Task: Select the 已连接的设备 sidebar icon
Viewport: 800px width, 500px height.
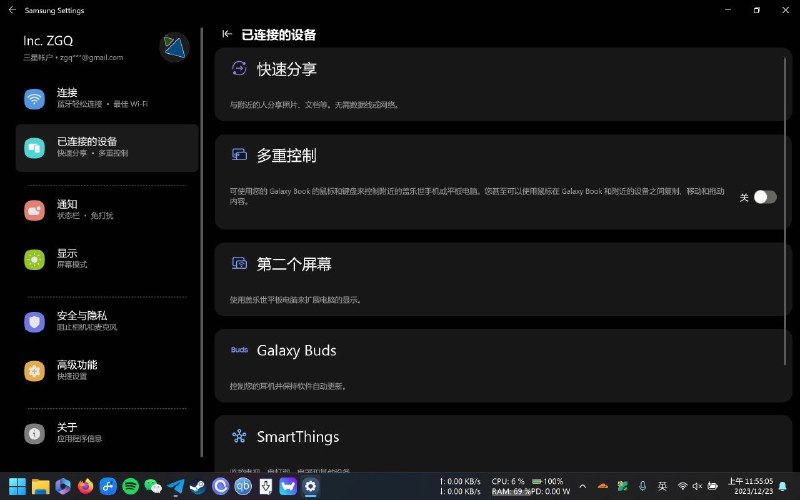Action: click(x=34, y=148)
